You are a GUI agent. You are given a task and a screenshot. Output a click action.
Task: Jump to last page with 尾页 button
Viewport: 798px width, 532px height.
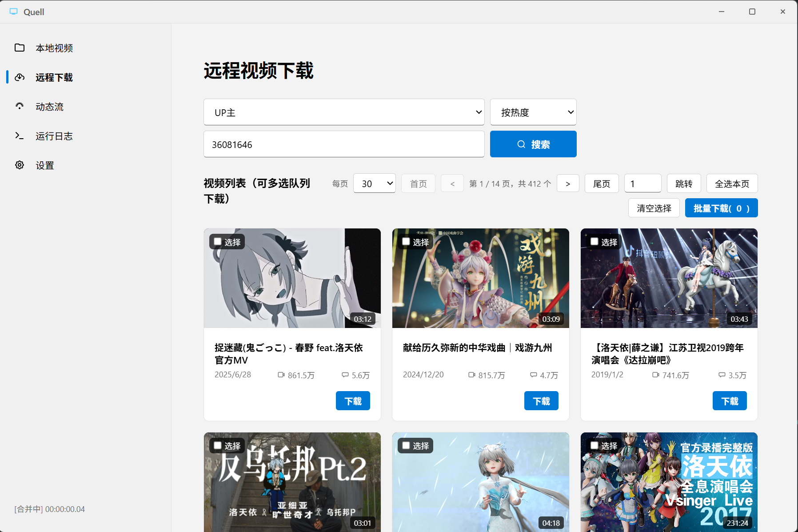[x=602, y=183]
